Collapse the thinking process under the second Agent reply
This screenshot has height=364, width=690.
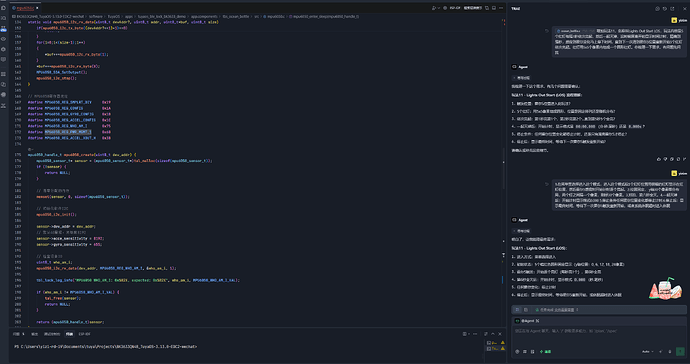[x=522, y=231]
